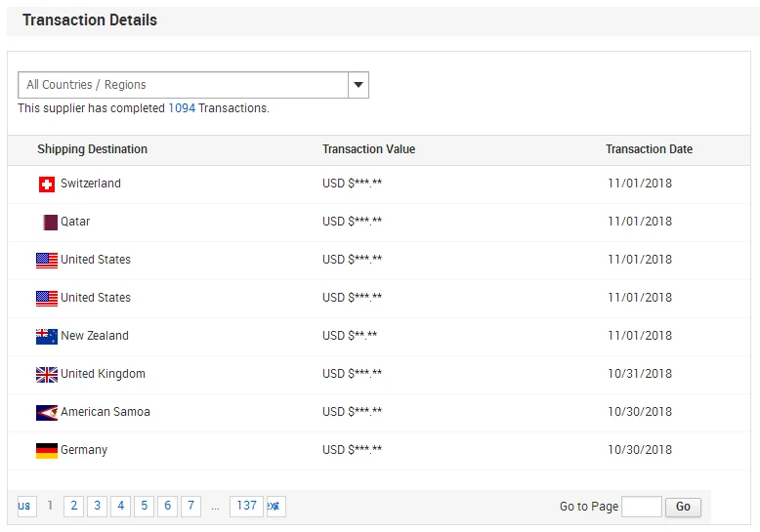Click the Go to Page input field

641,507
